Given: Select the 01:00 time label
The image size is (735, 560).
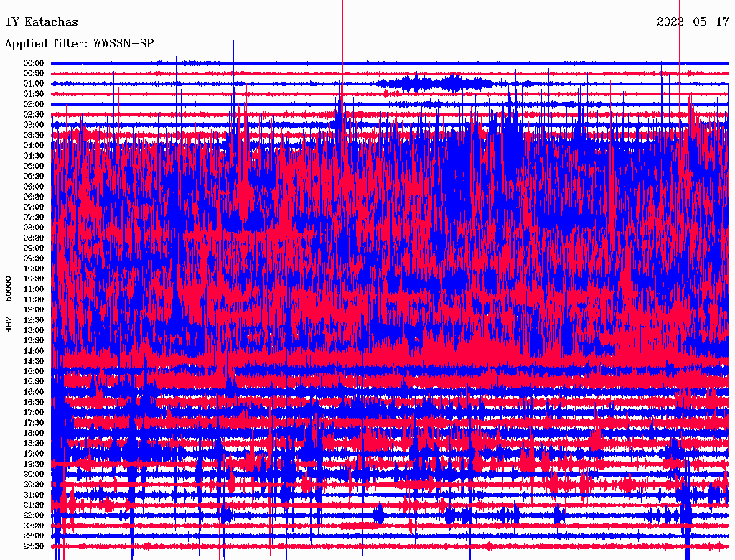Looking at the screenshot, I should click(x=34, y=84).
